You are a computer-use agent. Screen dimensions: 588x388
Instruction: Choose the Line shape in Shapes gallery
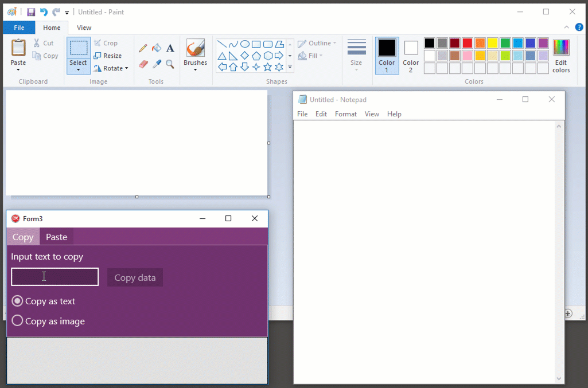click(x=221, y=45)
